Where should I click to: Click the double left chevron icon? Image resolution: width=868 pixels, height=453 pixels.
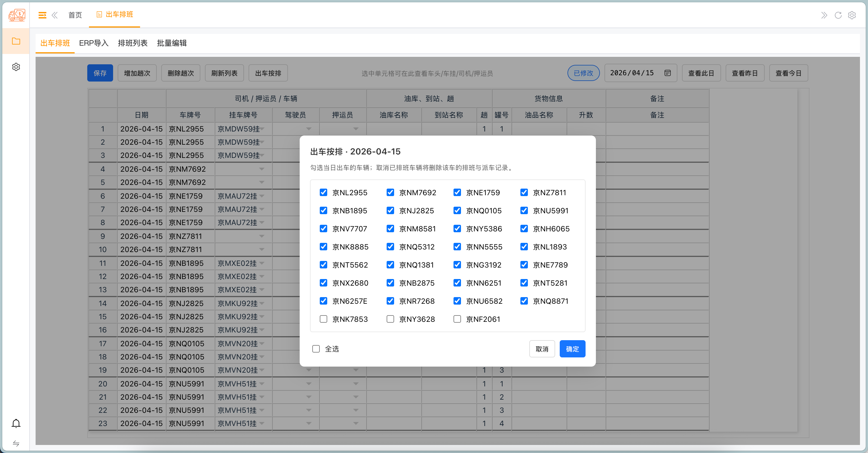(x=55, y=15)
